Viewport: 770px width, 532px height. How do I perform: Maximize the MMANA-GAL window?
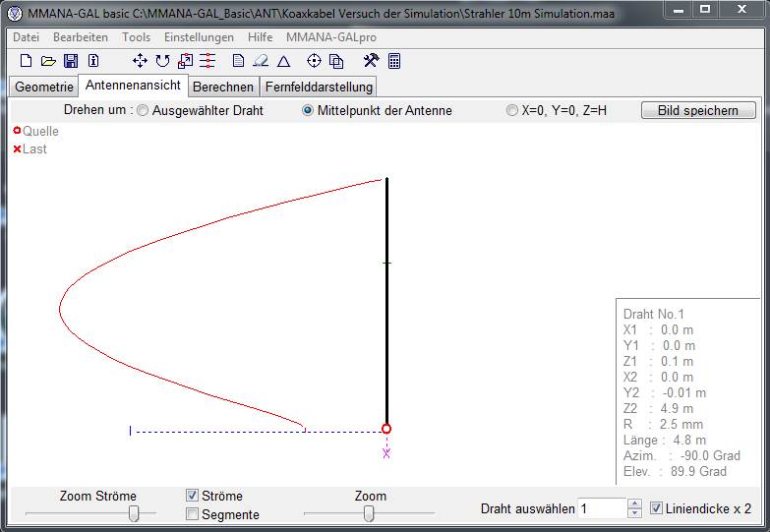click(x=705, y=10)
